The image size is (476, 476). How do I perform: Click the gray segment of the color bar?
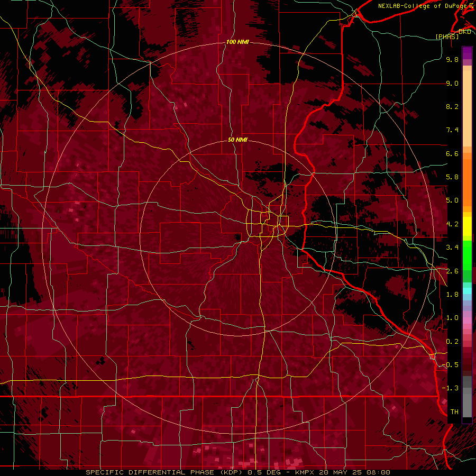coord(467,396)
